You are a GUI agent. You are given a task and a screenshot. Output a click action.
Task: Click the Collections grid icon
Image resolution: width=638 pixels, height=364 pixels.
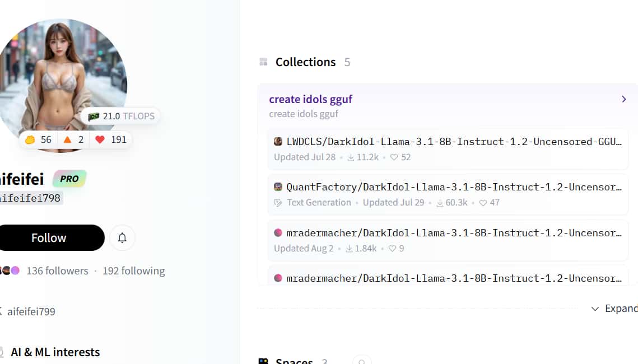263,62
